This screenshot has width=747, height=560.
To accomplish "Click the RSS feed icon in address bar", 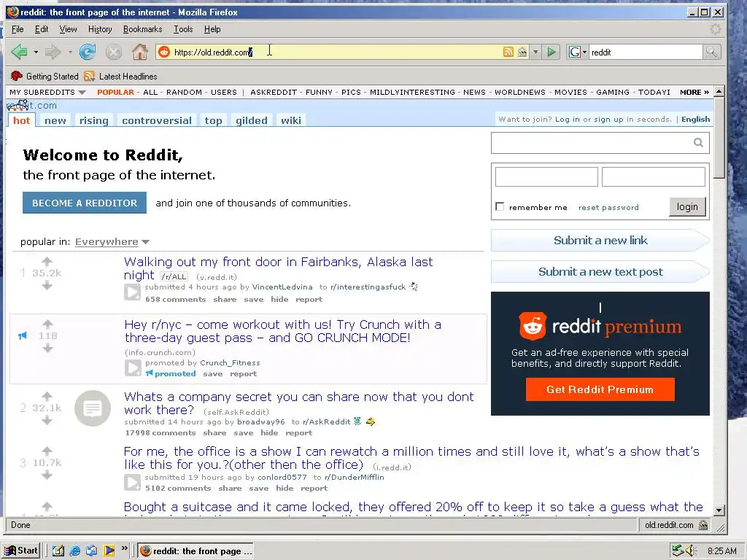I will click(508, 52).
